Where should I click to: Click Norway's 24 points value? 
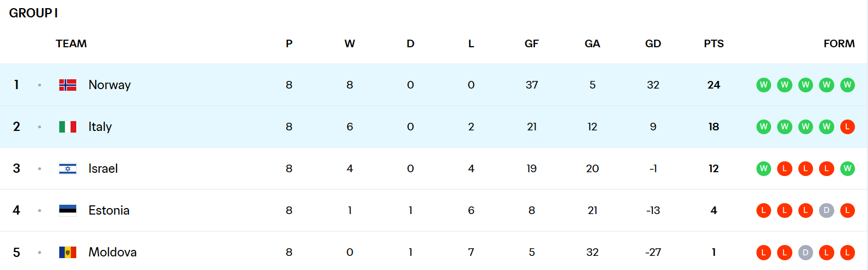(713, 85)
